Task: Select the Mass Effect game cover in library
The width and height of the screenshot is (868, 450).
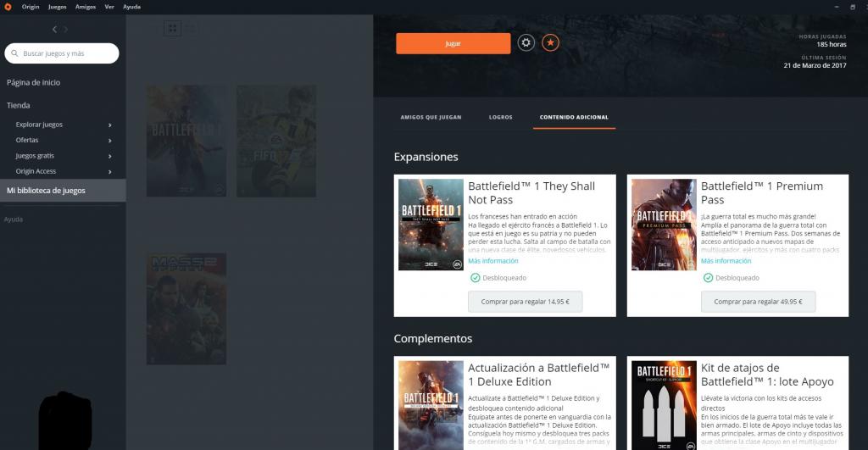Action: tap(186, 308)
